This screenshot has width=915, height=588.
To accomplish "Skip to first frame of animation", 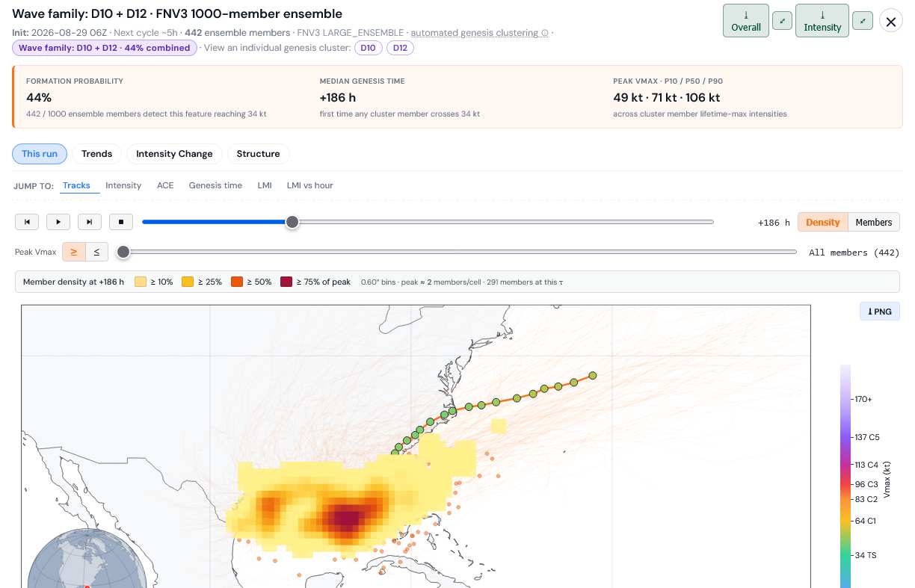I will pyautogui.click(x=27, y=222).
